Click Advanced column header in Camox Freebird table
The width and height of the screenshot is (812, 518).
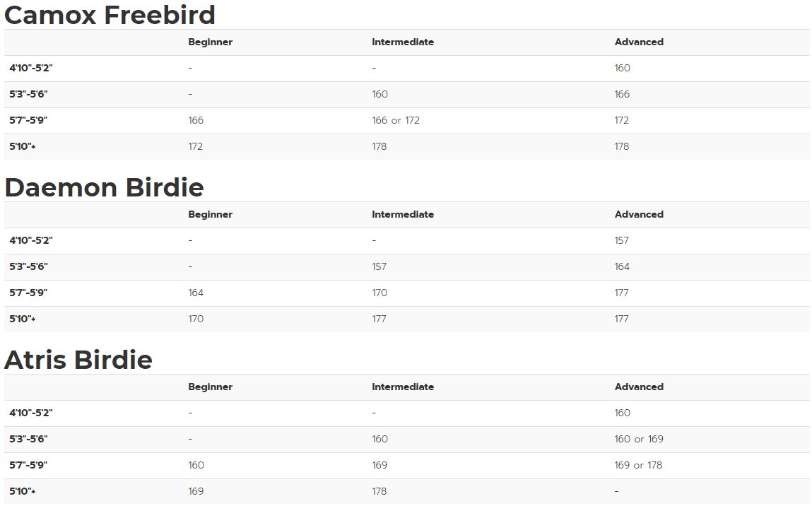coord(639,42)
